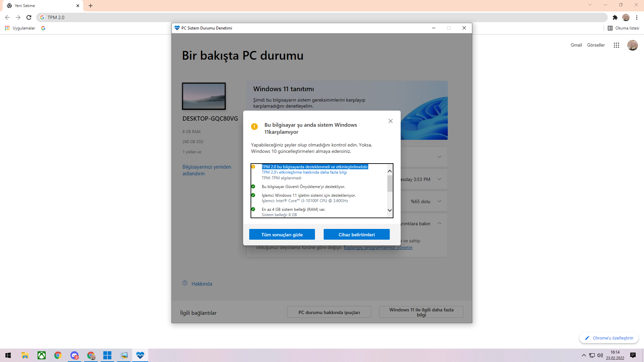Screen dimensions: 644x362
Task: Click the results list scroll-up arrow
Action: pos(390,171)
